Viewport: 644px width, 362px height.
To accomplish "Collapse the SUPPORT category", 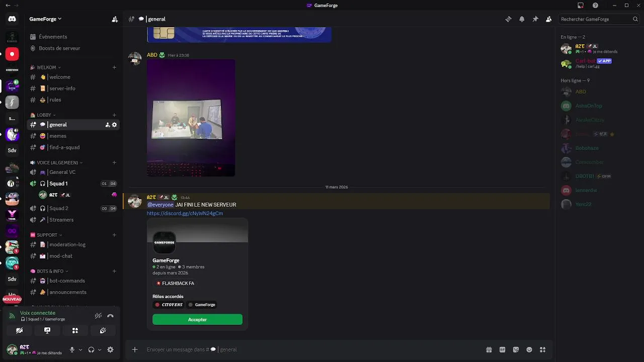I will pos(46,235).
